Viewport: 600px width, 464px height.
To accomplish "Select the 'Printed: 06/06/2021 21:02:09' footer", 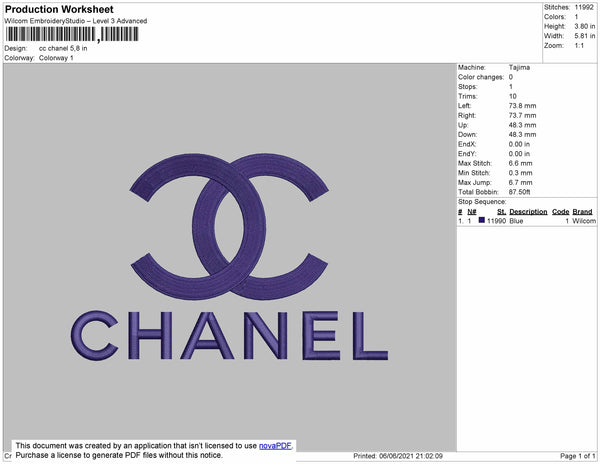I will point(398,456).
